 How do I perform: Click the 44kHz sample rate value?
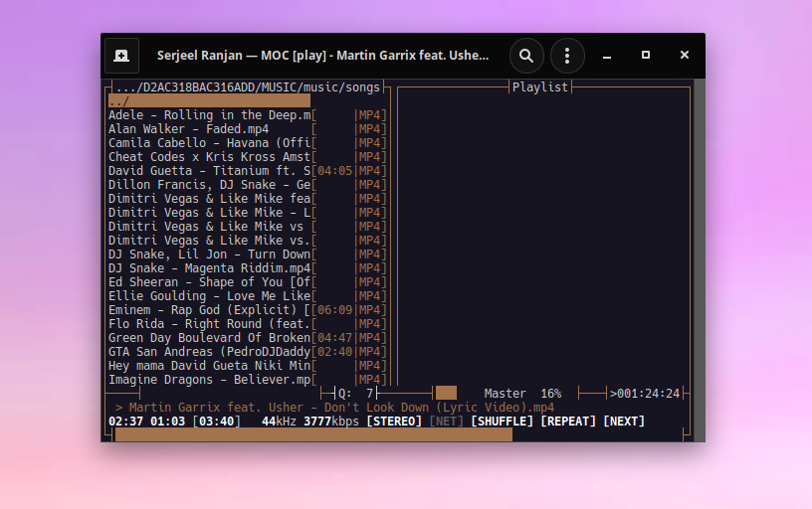point(279,422)
